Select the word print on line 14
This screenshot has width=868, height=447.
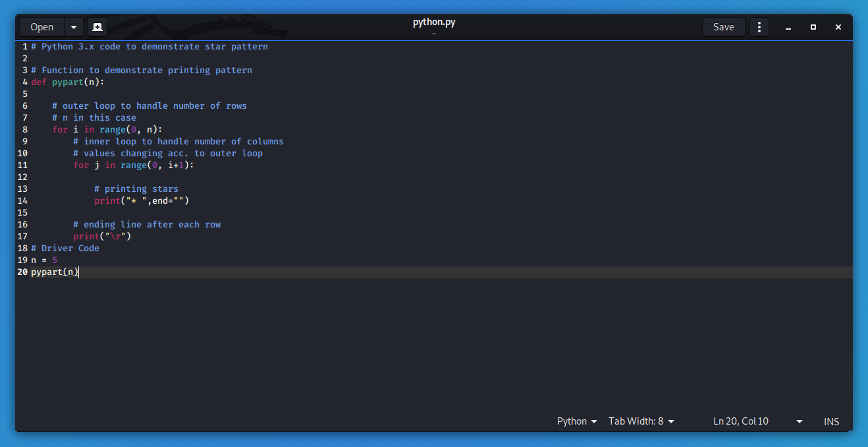[x=107, y=200]
